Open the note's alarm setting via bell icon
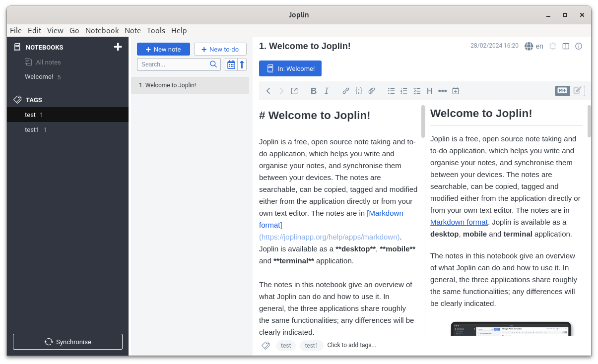The image size is (598, 364). [553, 46]
